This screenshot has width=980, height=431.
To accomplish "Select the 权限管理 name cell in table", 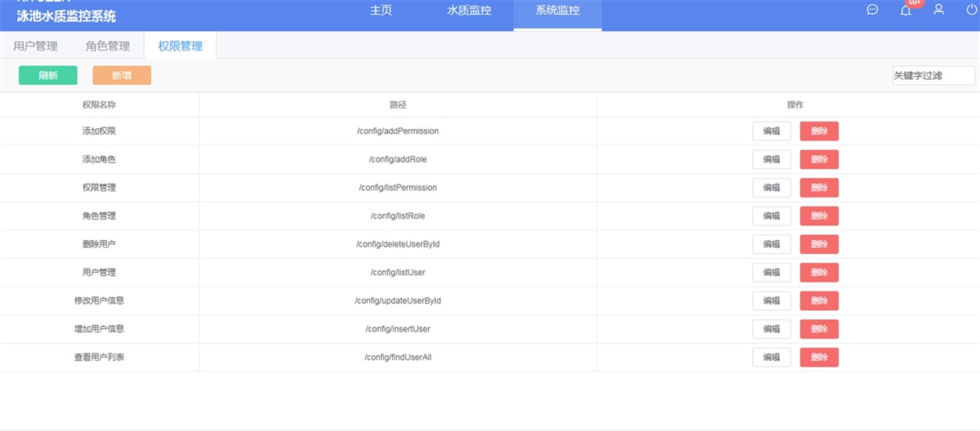I will [x=99, y=188].
